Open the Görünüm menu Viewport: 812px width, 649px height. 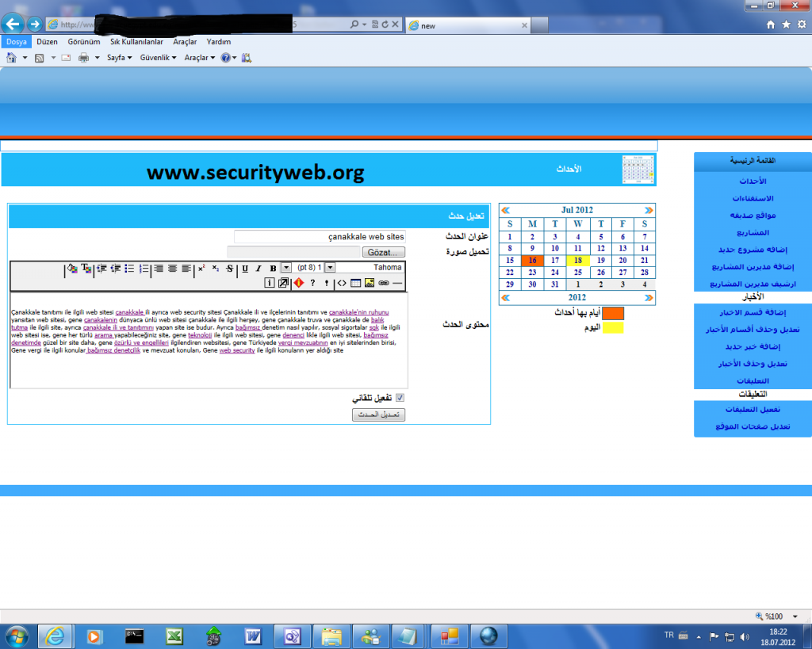[x=84, y=42]
